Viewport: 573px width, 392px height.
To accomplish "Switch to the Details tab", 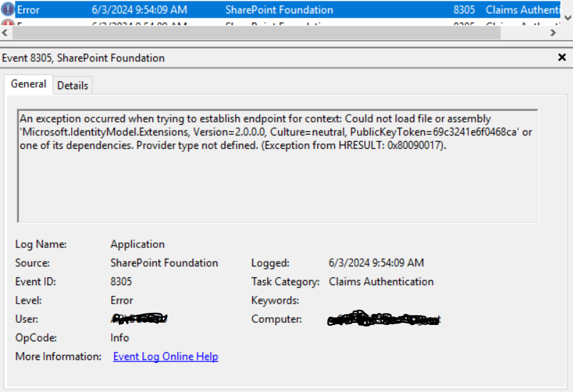I will pos(73,86).
